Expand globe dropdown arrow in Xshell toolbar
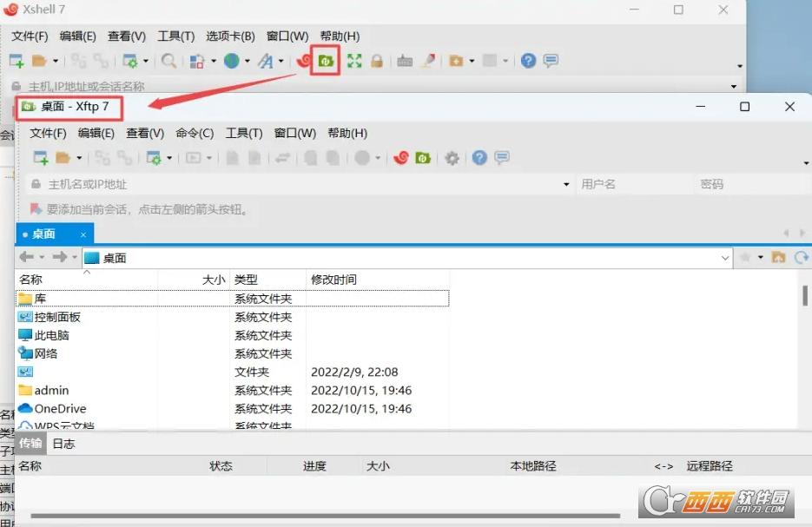812x527 pixels. pos(247,61)
